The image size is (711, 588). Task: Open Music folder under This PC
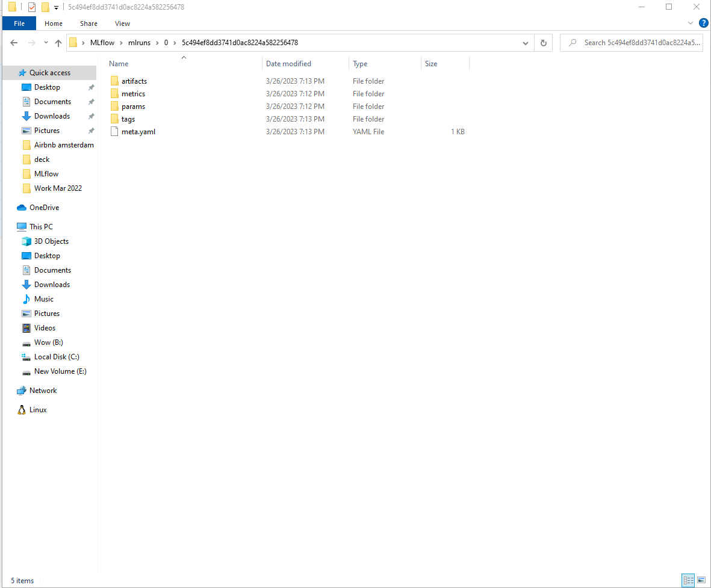tap(43, 299)
